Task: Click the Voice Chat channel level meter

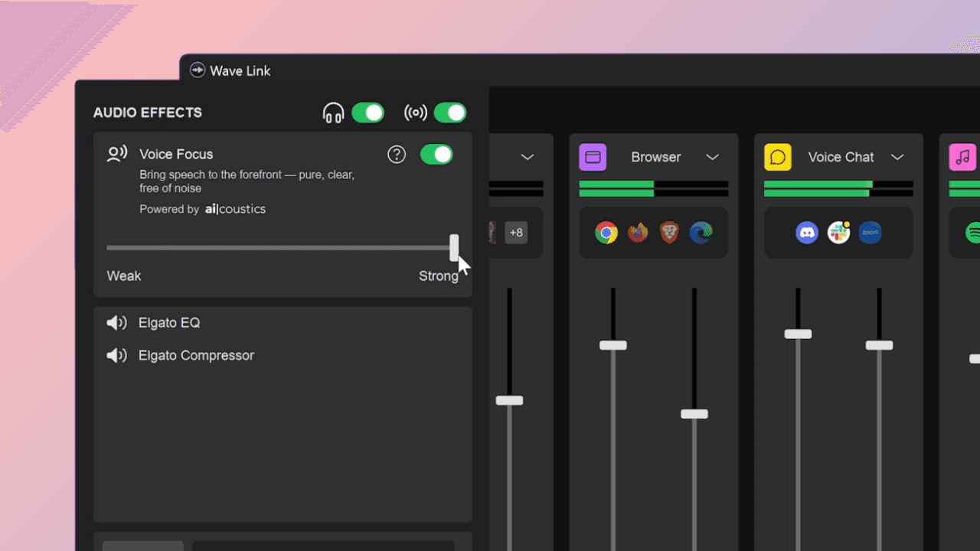Action: 839,189
